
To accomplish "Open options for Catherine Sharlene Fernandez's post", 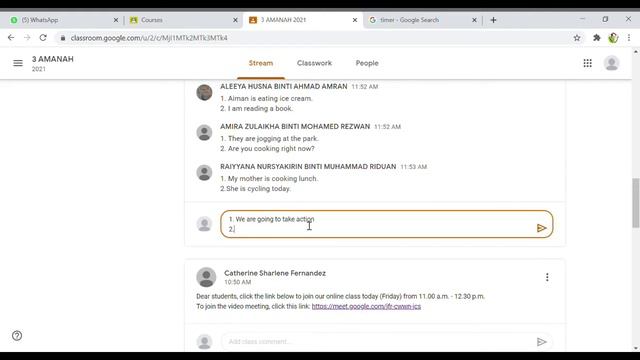I will point(547,277).
